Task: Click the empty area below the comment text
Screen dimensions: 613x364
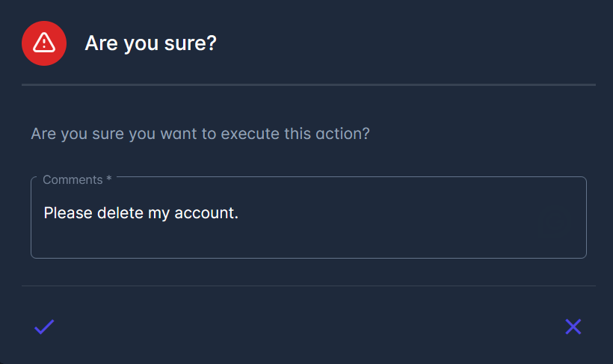Action: (x=308, y=242)
